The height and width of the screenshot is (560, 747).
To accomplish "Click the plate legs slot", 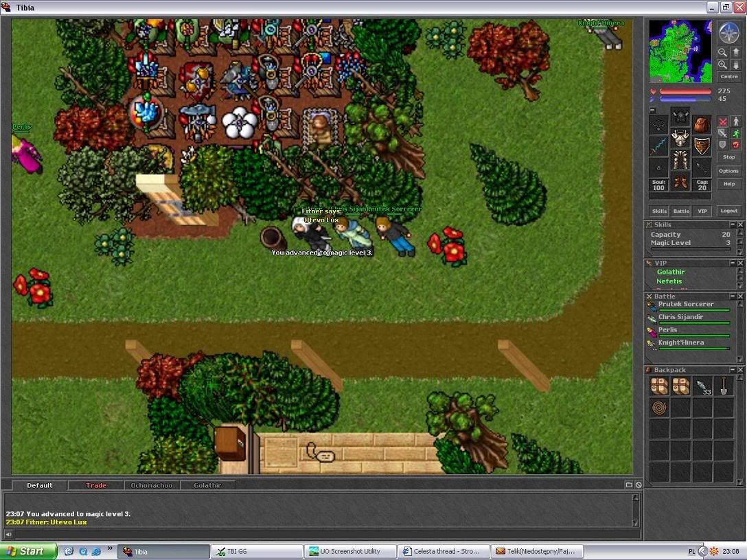I will (x=680, y=161).
